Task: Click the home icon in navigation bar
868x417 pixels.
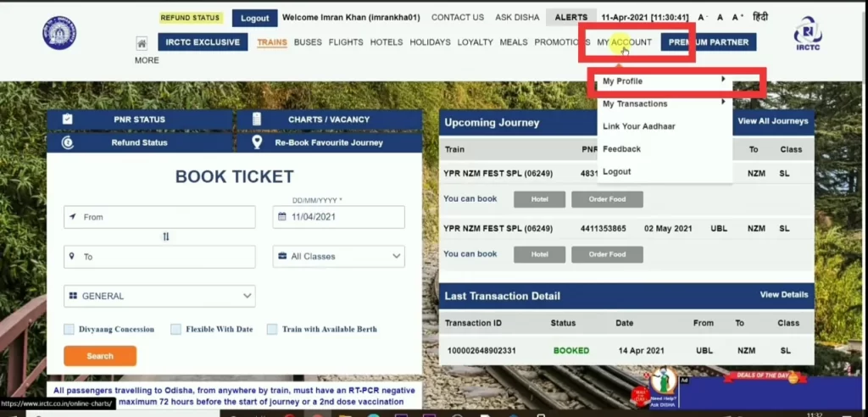Action: coord(142,42)
